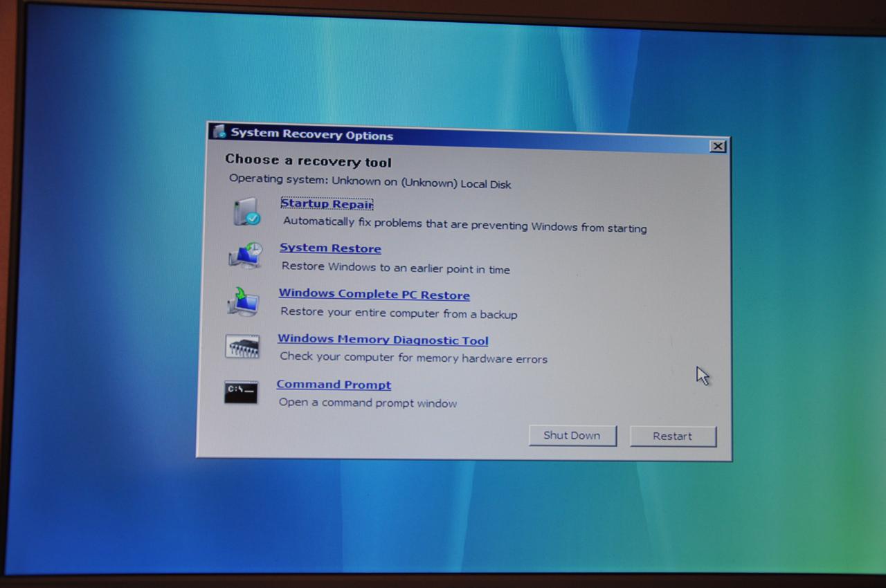This screenshot has height=588, width=886.
Task: Open the Startup Repair link
Action: [x=327, y=204]
